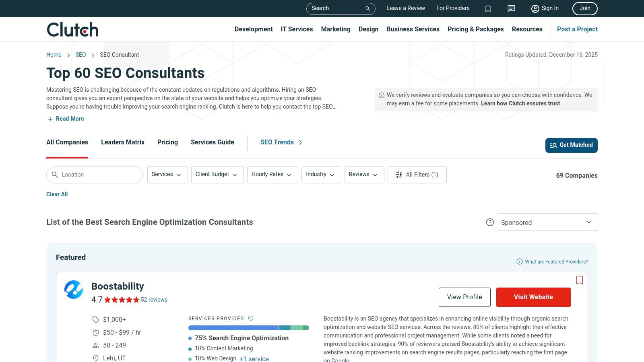The width and height of the screenshot is (644, 362).
Task: Click Clear All filters link
Action: (57, 194)
